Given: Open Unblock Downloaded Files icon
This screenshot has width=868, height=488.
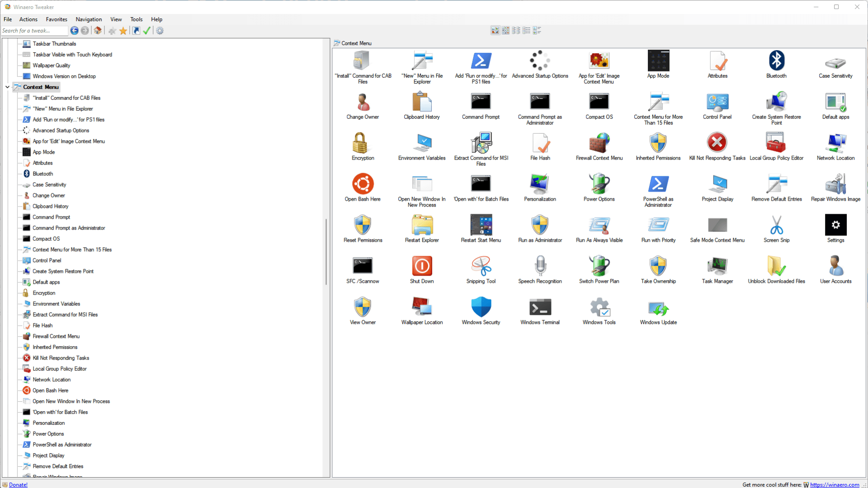Looking at the screenshot, I should [x=776, y=266].
